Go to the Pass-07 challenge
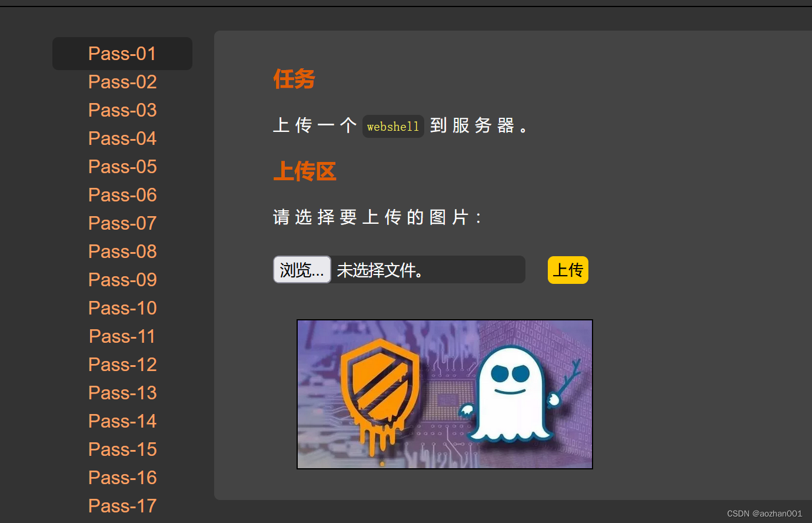This screenshot has width=812, height=523. pos(122,223)
